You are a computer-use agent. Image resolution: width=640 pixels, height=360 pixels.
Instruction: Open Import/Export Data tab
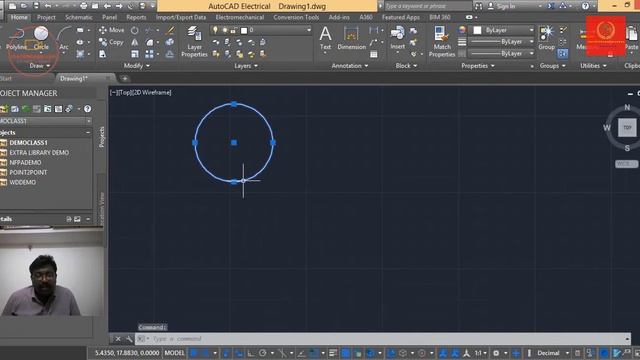181,18
